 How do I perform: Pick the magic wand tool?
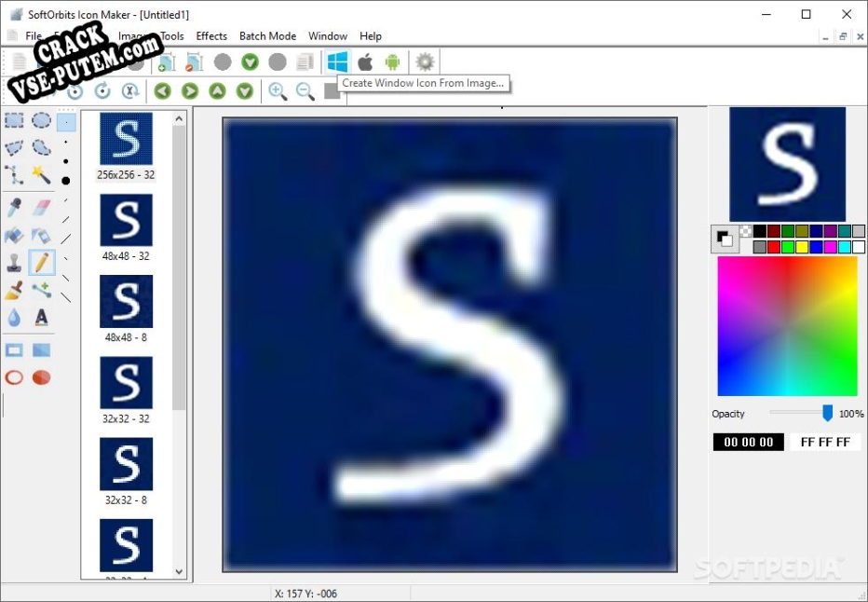click(42, 175)
